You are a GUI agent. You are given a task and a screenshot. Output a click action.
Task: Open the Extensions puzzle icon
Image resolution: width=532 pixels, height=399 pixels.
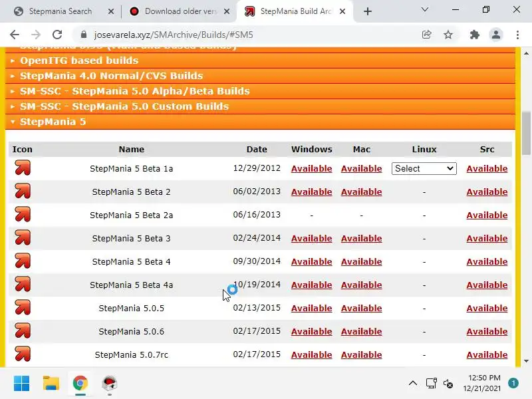(x=474, y=35)
